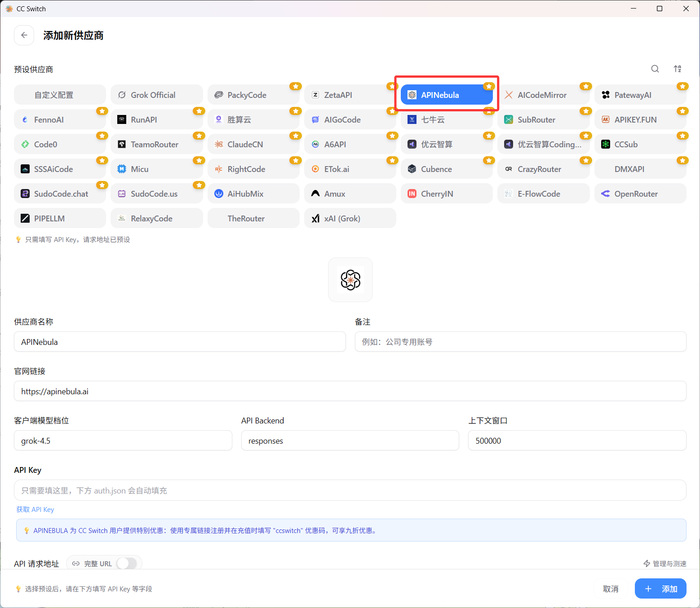The width and height of the screenshot is (700, 608).
Task: Select the CrazyRouter provider preset
Action: pyautogui.click(x=544, y=169)
